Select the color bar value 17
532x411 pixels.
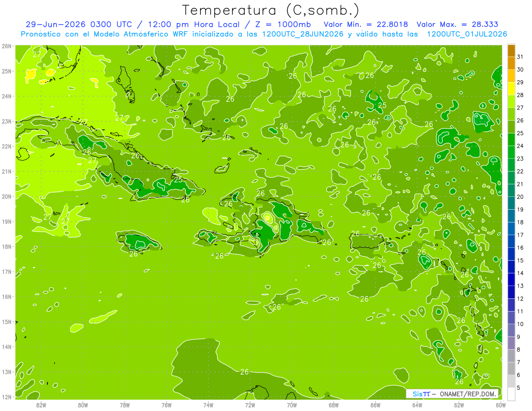[x=520, y=235]
